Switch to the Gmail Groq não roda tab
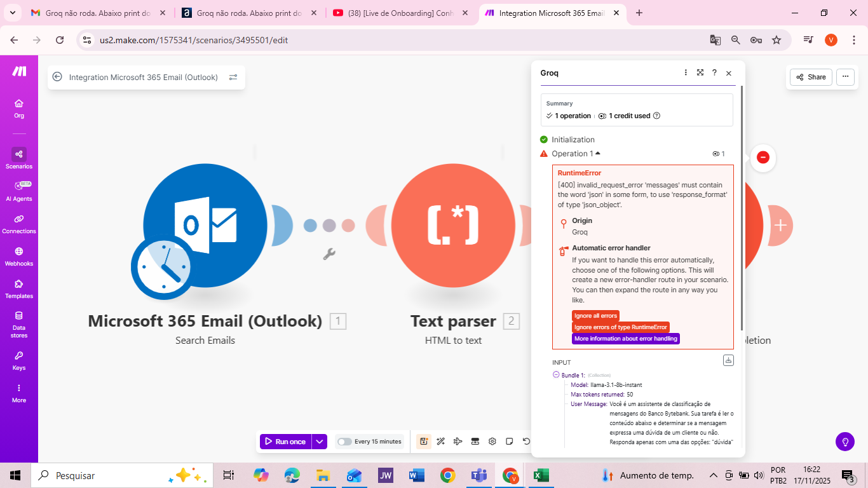This screenshot has height=488, width=868. 97,13
